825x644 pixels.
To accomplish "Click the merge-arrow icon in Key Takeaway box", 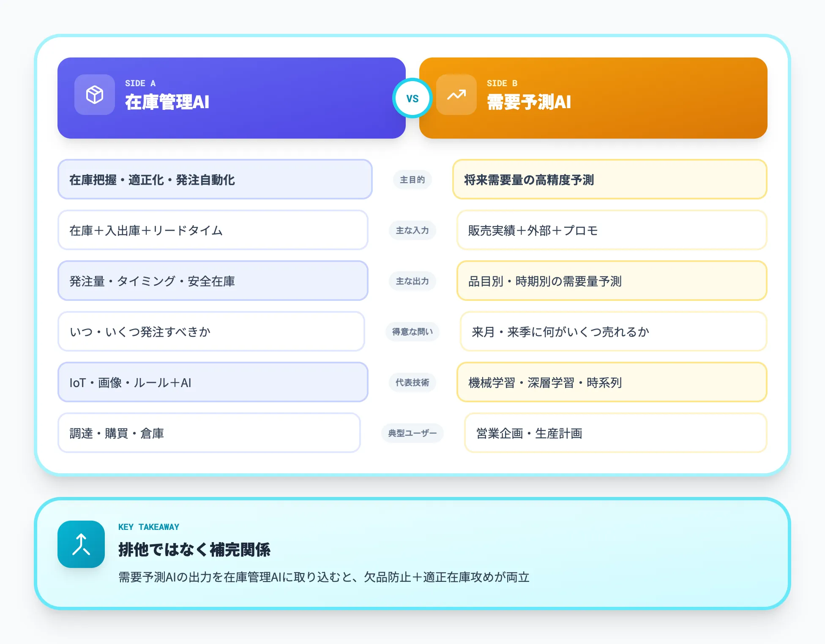I will [x=81, y=545].
